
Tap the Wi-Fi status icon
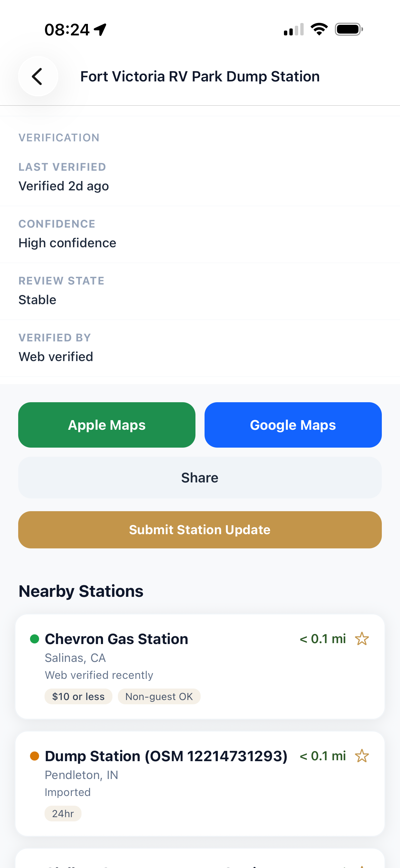319,29
